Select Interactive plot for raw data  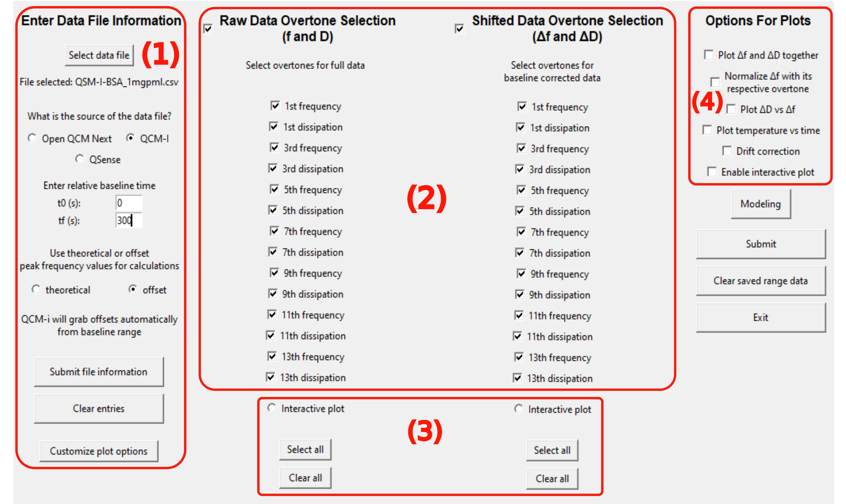[271, 408]
